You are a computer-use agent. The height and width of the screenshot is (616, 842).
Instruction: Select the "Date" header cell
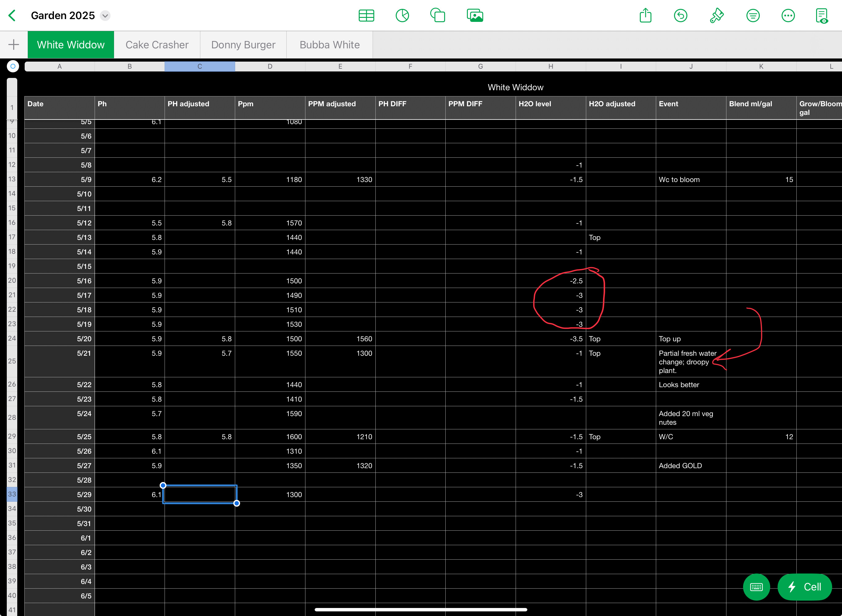pos(60,108)
